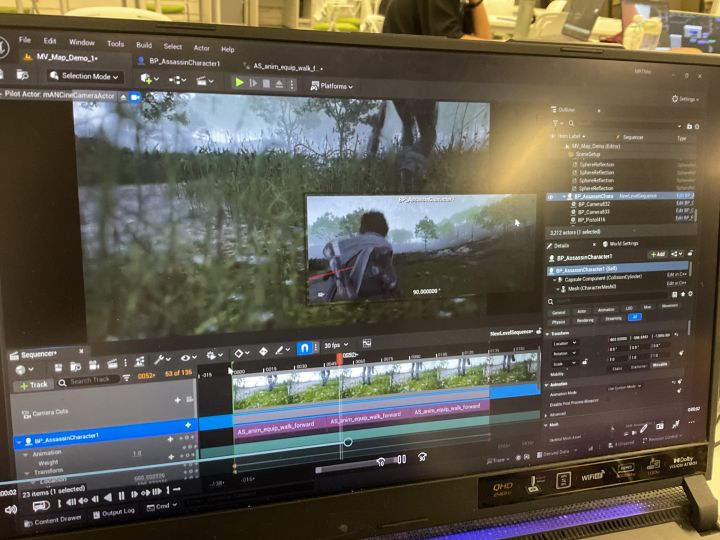
Task: Open the Edit menu
Action: 50,41
